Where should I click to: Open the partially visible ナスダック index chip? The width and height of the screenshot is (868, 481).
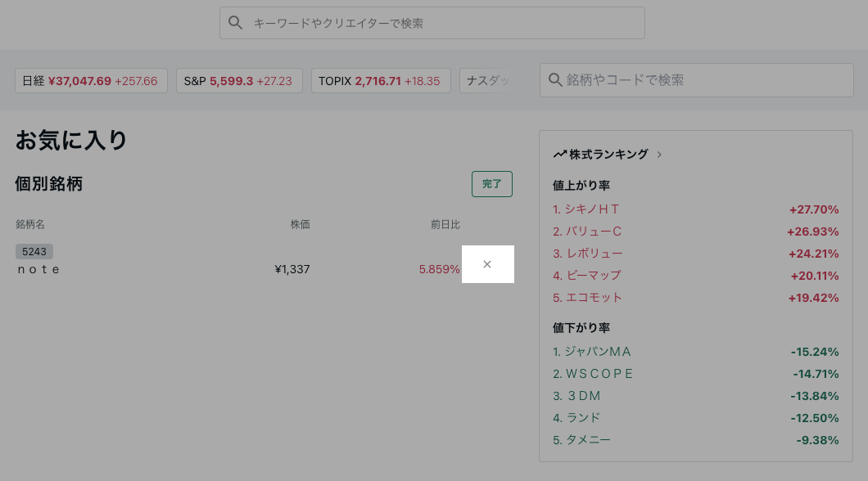pos(486,81)
